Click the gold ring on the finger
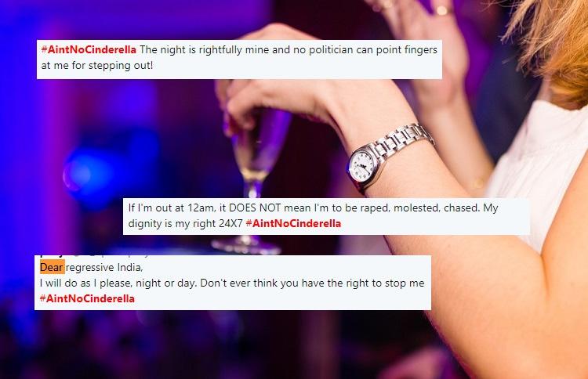The width and height of the screenshot is (588, 379). click(442, 10)
